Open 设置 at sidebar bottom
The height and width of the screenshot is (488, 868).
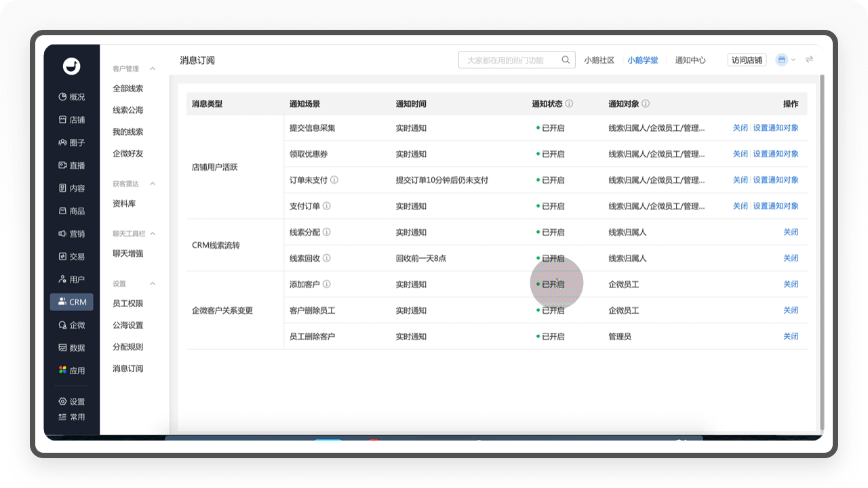[x=72, y=401]
